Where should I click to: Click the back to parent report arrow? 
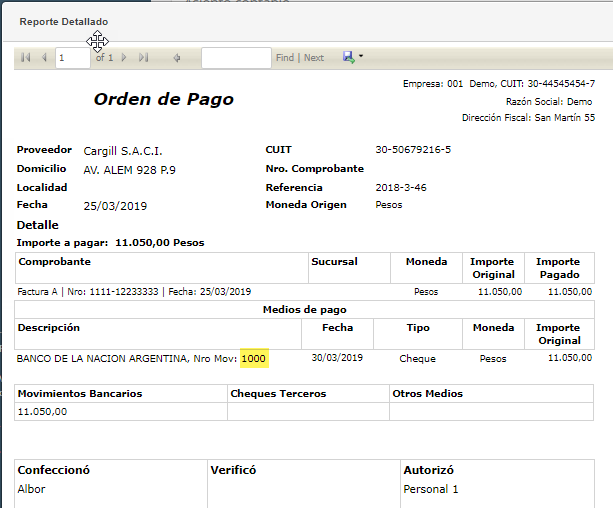[x=177, y=58]
